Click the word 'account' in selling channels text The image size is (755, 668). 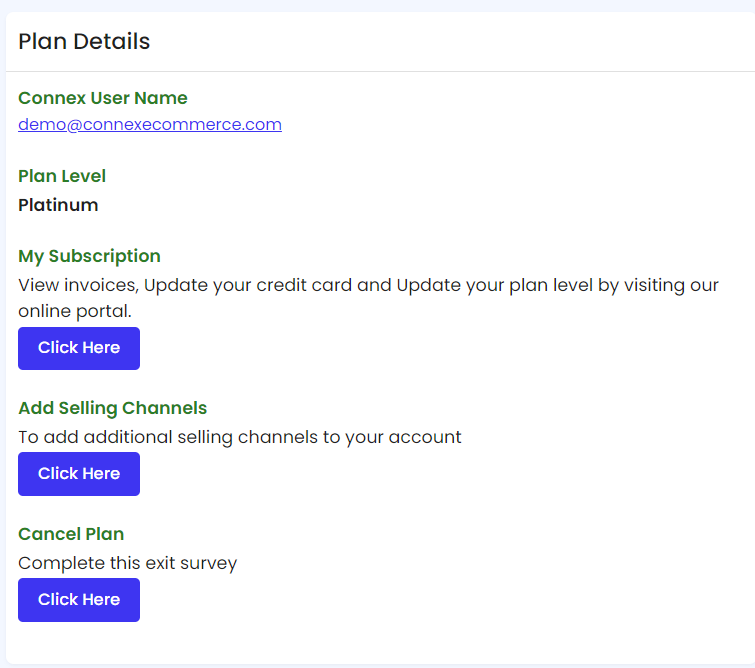[x=425, y=437]
